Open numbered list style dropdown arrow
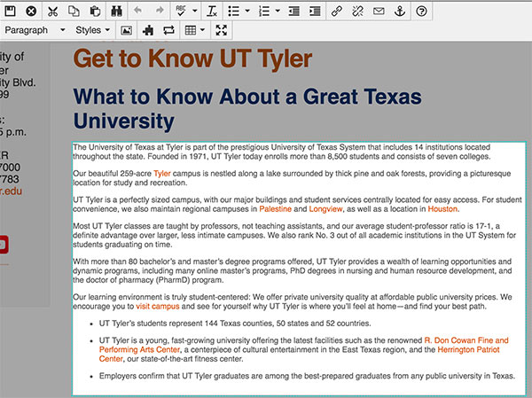 278,11
